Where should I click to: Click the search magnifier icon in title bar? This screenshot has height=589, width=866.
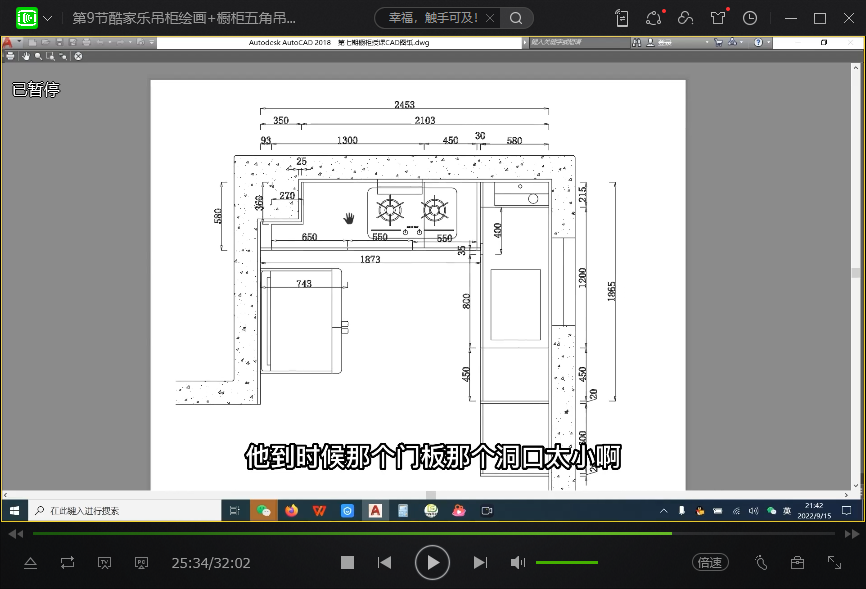pyautogui.click(x=516, y=18)
